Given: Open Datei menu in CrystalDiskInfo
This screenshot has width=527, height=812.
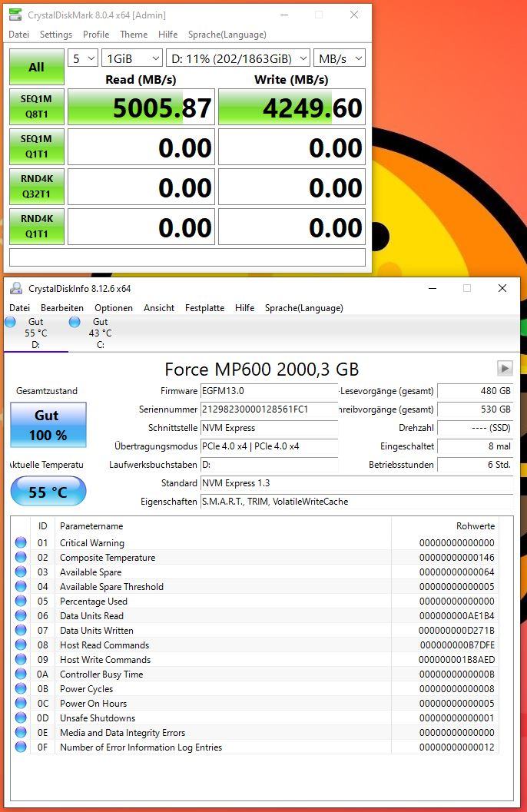Looking at the screenshot, I should [20, 307].
